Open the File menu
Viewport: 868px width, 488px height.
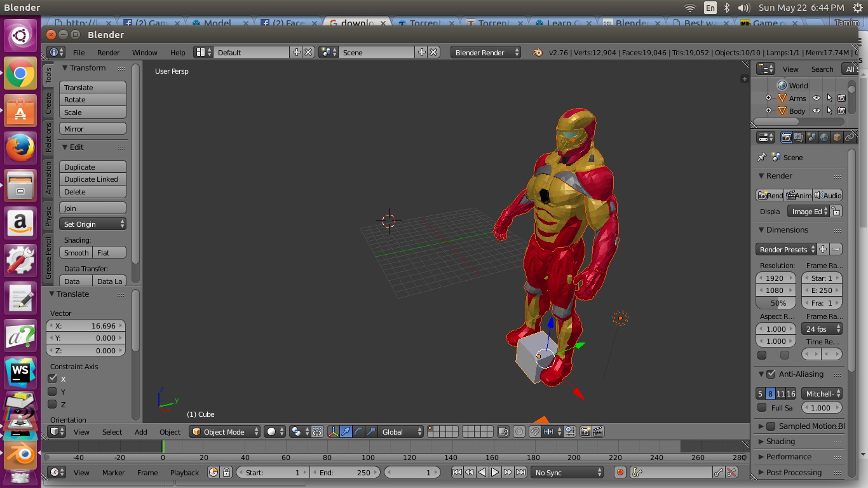pyautogui.click(x=79, y=52)
